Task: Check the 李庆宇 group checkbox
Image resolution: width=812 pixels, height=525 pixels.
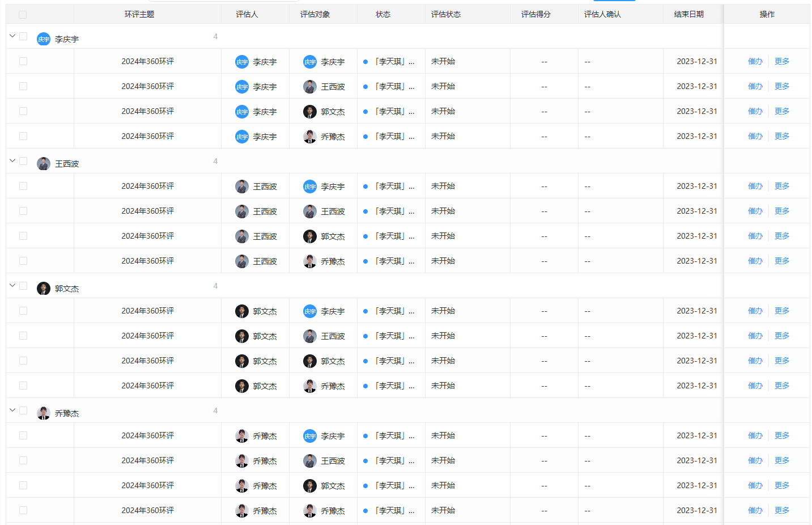Action: tap(23, 36)
